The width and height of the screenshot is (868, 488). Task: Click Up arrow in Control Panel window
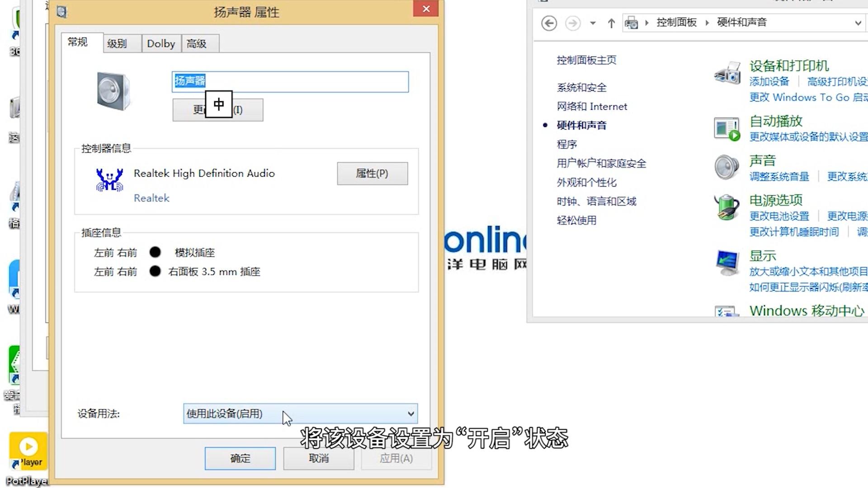[x=611, y=23]
